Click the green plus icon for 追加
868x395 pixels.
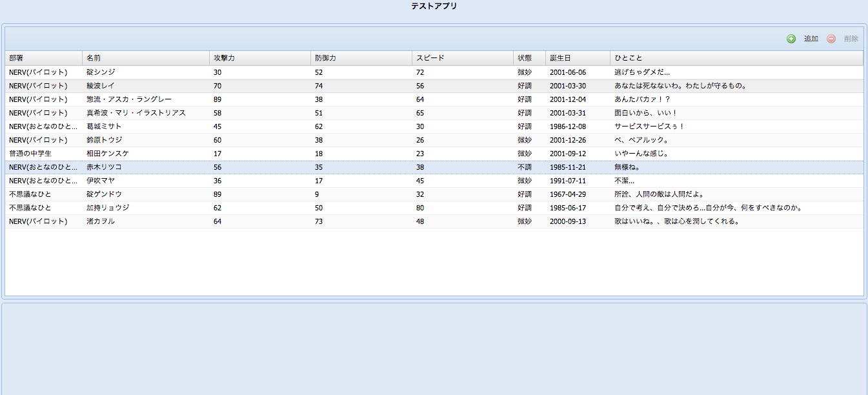pyautogui.click(x=791, y=39)
